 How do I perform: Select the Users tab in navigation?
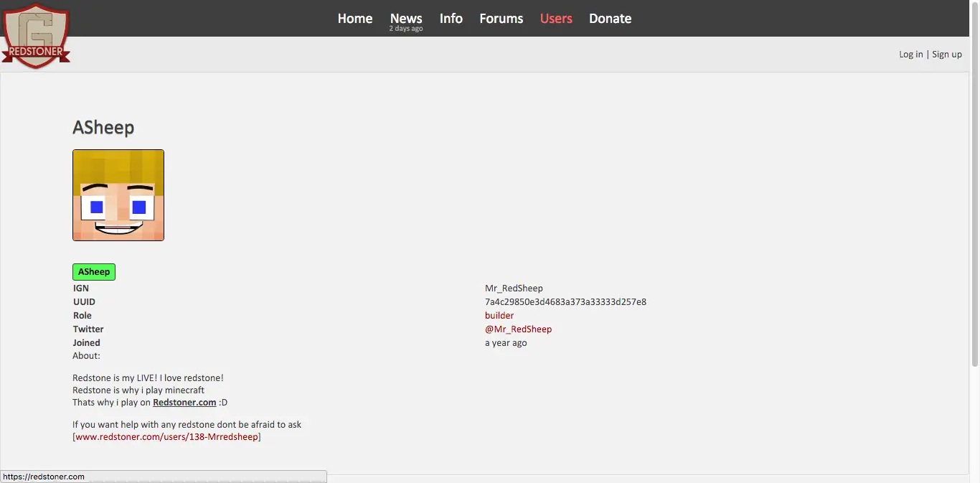[556, 19]
